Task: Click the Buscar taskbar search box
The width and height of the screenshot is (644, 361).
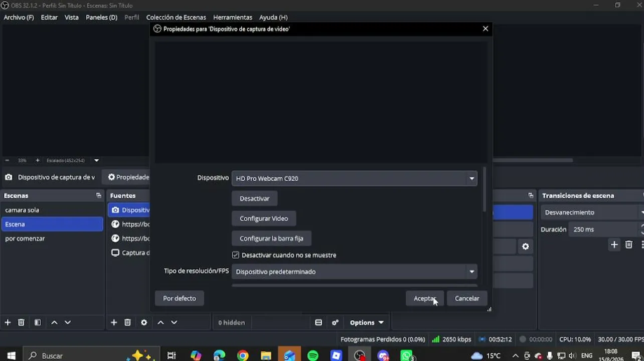Action: 90,355
